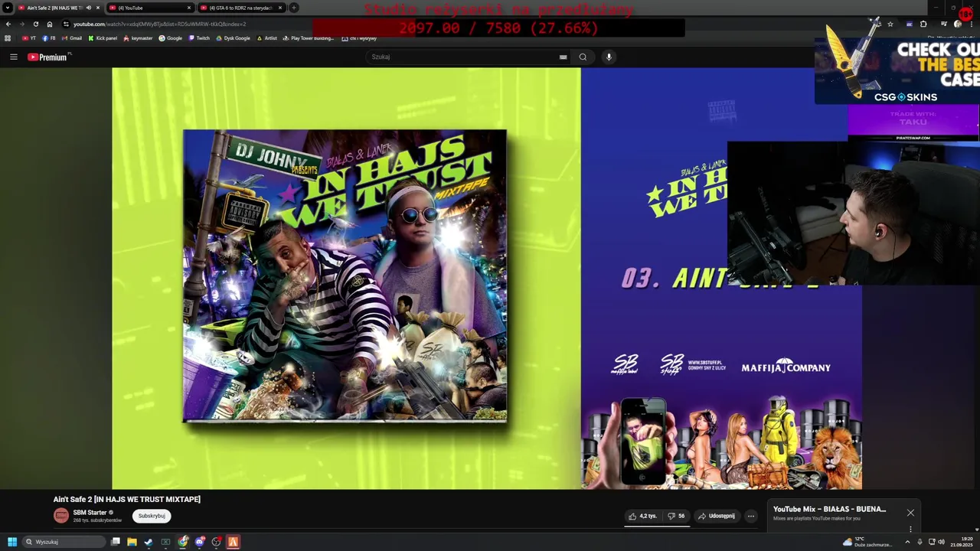Open the browser extensions puzzle icon

(x=923, y=24)
